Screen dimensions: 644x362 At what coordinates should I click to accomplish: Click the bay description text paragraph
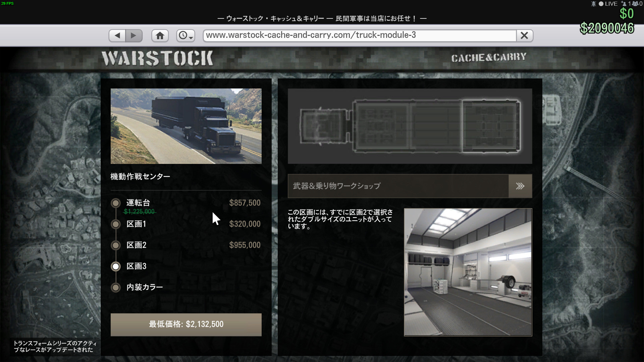point(340,219)
